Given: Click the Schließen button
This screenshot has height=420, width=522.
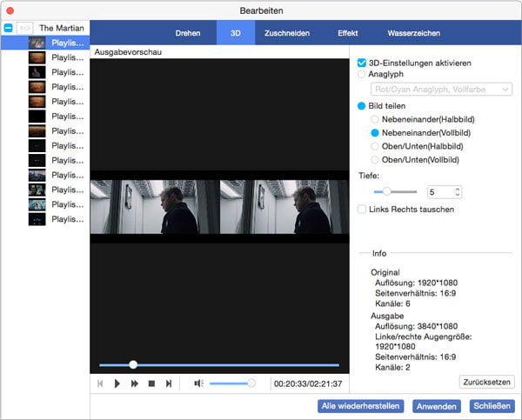Looking at the screenshot, I should tap(492, 406).
